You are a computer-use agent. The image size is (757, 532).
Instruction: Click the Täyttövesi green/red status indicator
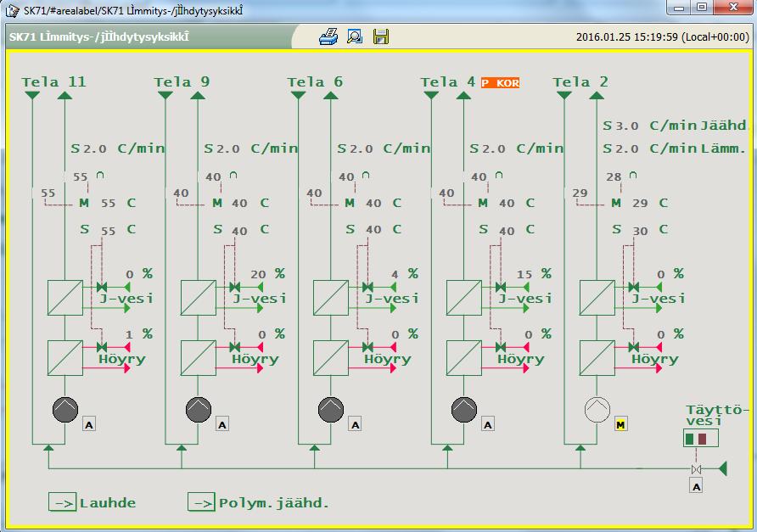tap(701, 439)
